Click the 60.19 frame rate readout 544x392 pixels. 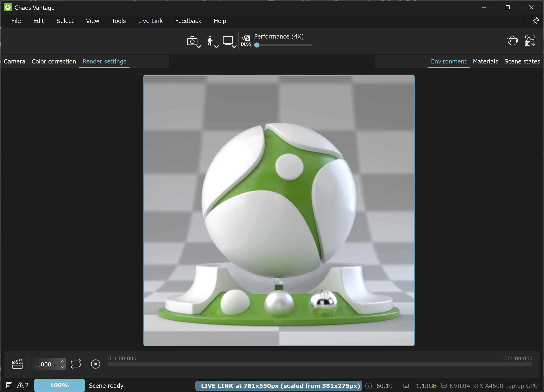coord(384,386)
